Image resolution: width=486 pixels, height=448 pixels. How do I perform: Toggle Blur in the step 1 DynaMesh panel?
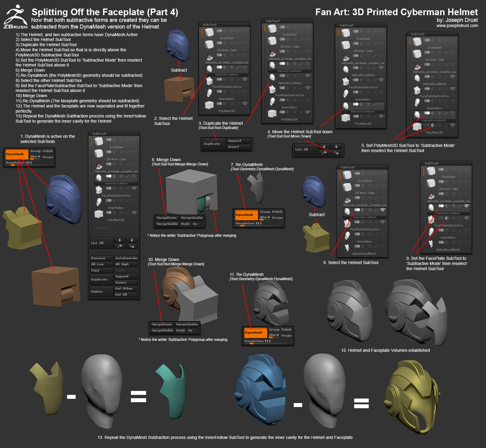[35, 157]
